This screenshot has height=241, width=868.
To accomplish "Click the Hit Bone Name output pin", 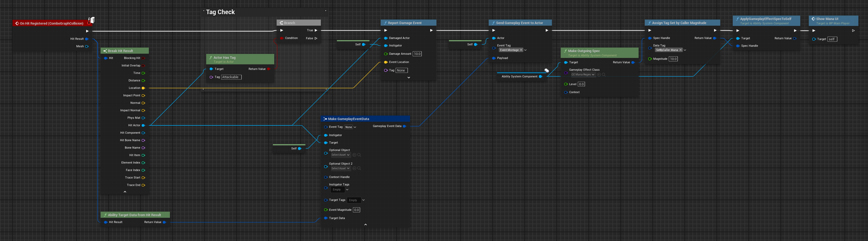I will point(143,140).
